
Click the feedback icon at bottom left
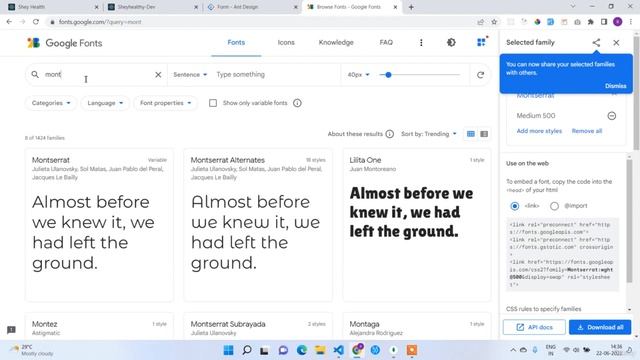pyautogui.click(x=11, y=330)
